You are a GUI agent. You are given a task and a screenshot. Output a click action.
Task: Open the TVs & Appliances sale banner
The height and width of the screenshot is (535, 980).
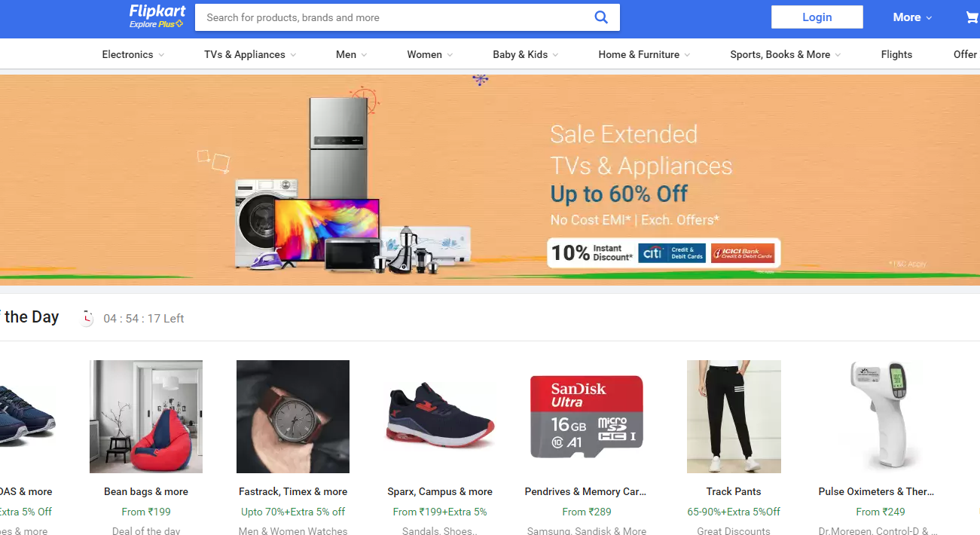(x=490, y=180)
